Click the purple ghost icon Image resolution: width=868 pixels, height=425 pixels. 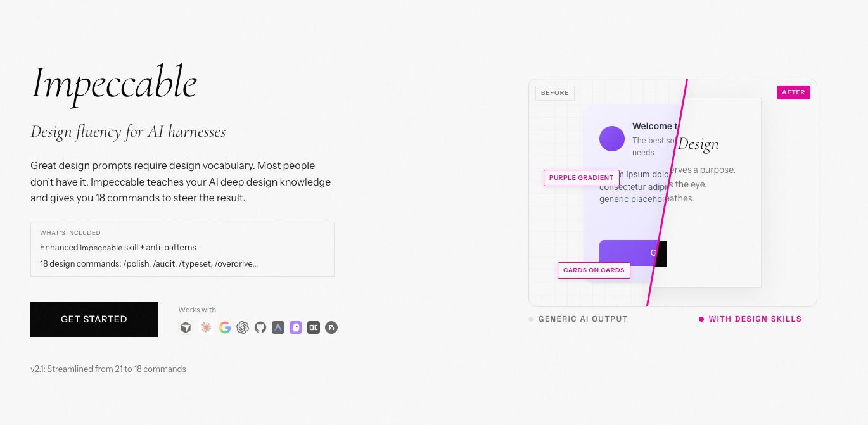coord(296,327)
